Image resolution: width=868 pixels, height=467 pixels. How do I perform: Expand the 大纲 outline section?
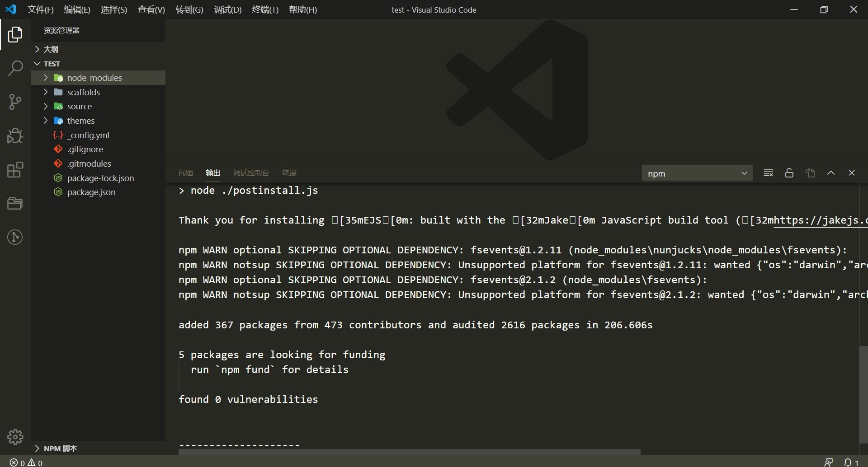(x=98, y=49)
